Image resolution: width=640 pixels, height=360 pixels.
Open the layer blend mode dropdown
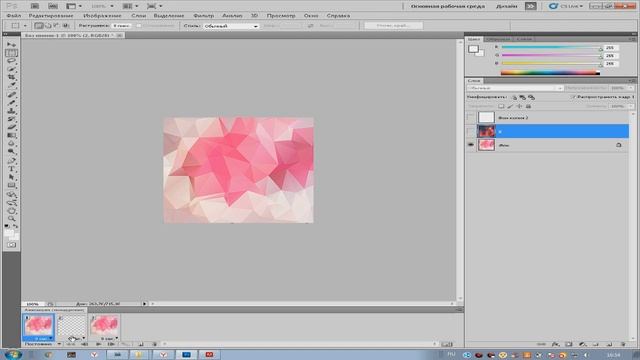coord(515,88)
